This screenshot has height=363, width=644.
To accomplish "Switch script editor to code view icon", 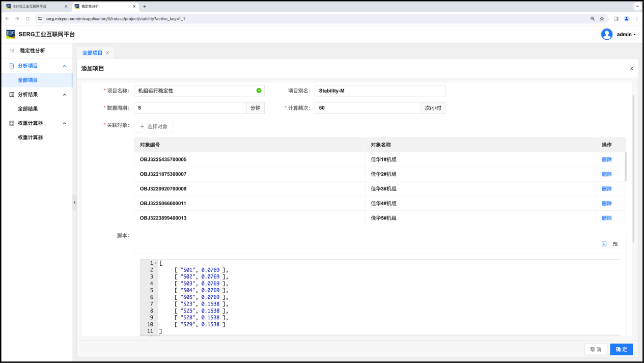I will [604, 244].
